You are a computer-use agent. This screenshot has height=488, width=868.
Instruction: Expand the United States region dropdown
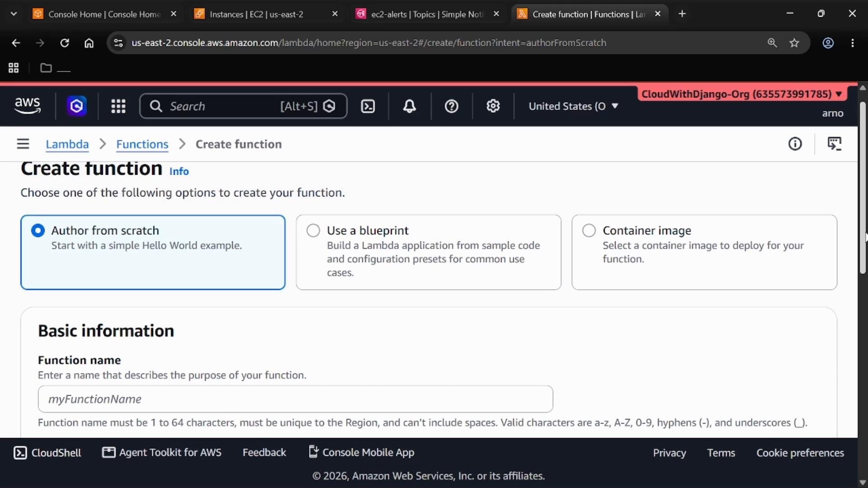tap(573, 106)
